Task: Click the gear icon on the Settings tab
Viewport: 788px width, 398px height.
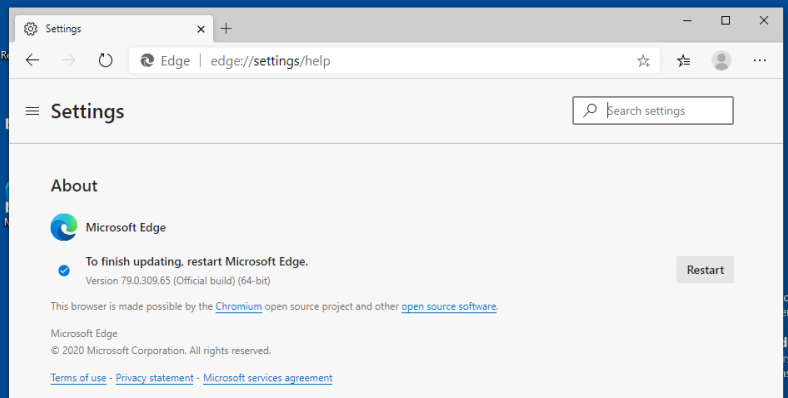Action: click(x=31, y=29)
